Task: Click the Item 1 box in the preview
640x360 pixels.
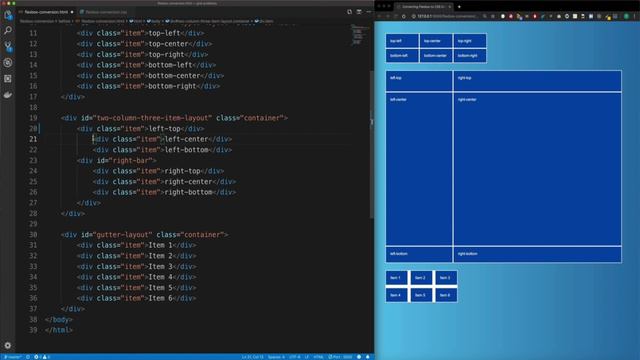Action: click(x=396, y=278)
